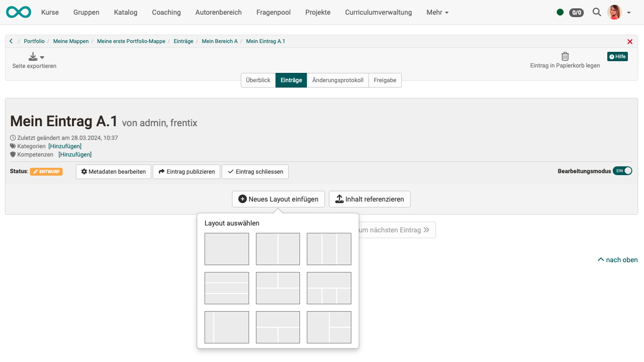Open Fragenpool from the top navigation
Screen dimensions: 644x362
[273, 12]
